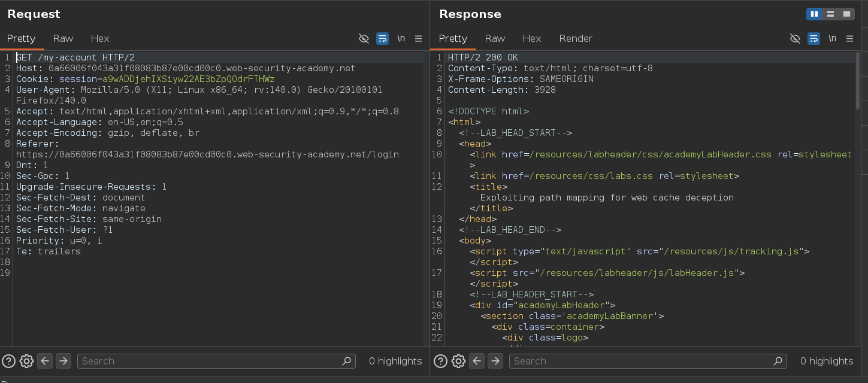Click magnifier icon in Response search box
The image size is (868, 383).
pos(778,361)
